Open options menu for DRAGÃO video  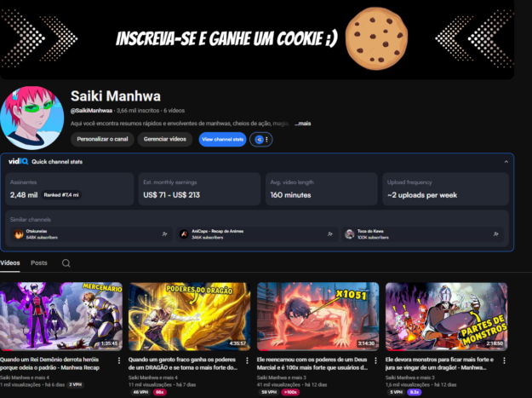coord(247,361)
